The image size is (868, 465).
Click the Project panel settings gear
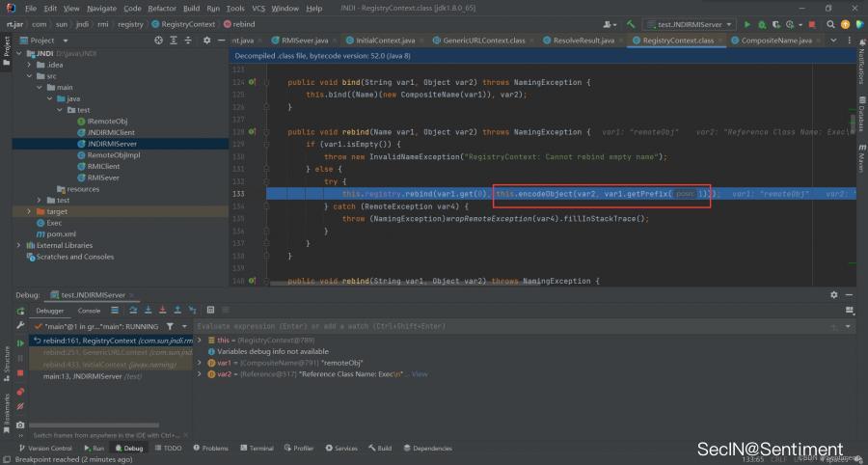click(x=206, y=41)
